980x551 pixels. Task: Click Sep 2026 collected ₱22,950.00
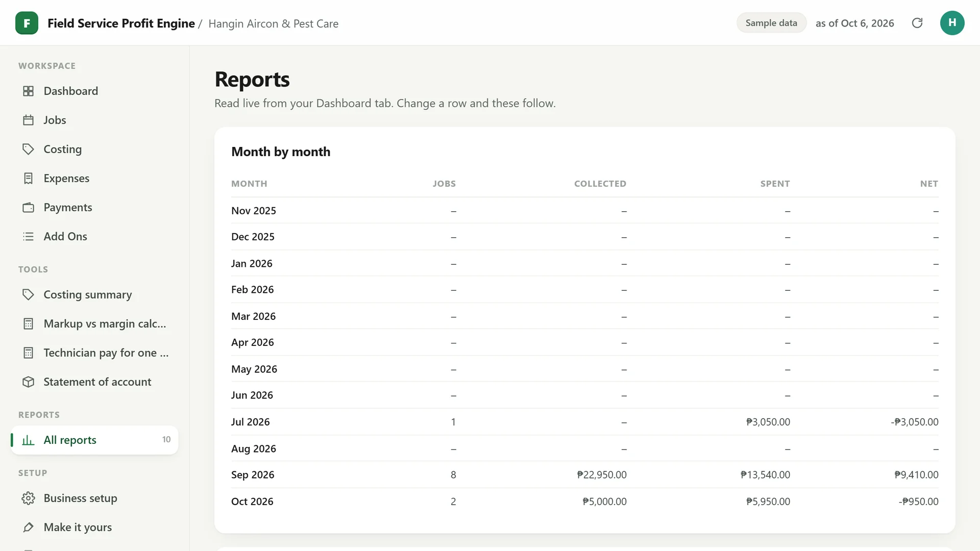(x=602, y=474)
